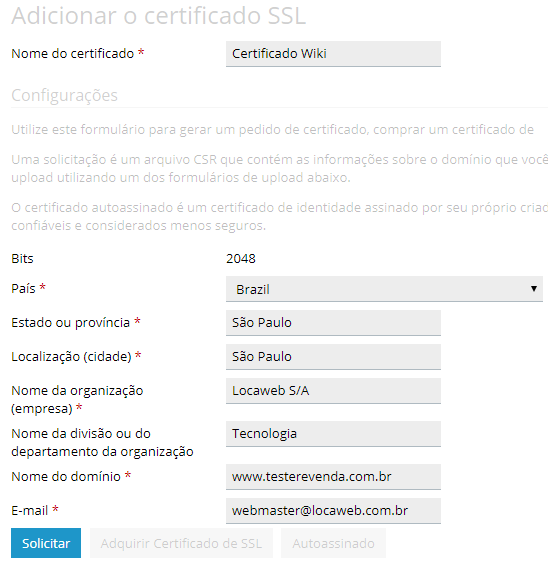
Task: Click the blue Solicitar button
Action: point(46,543)
